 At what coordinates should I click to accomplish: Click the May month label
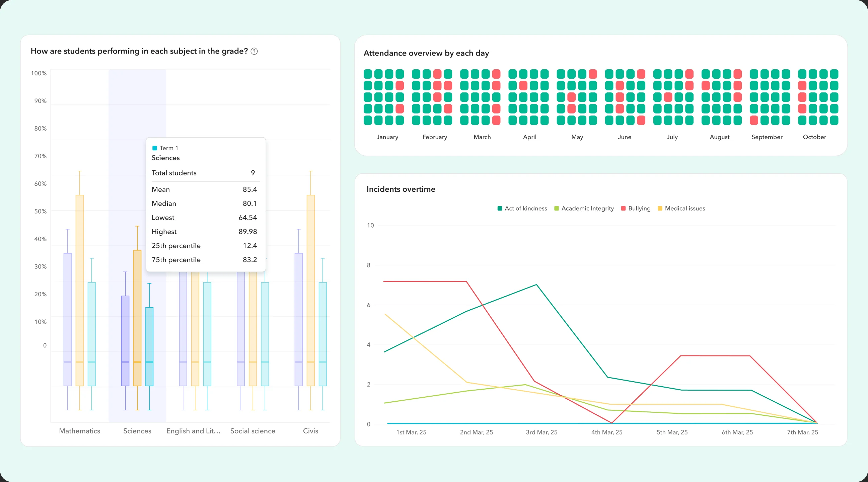(577, 137)
